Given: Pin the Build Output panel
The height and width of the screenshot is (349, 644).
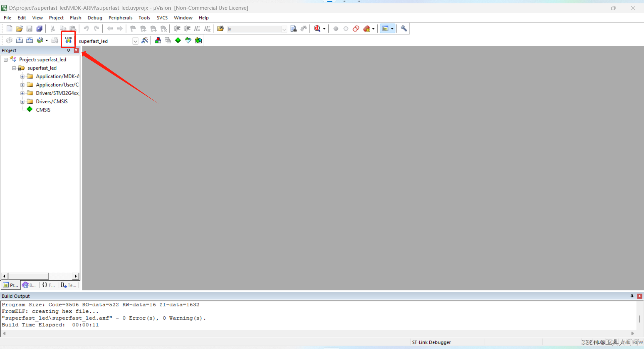Looking at the screenshot, I should (632, 296).
